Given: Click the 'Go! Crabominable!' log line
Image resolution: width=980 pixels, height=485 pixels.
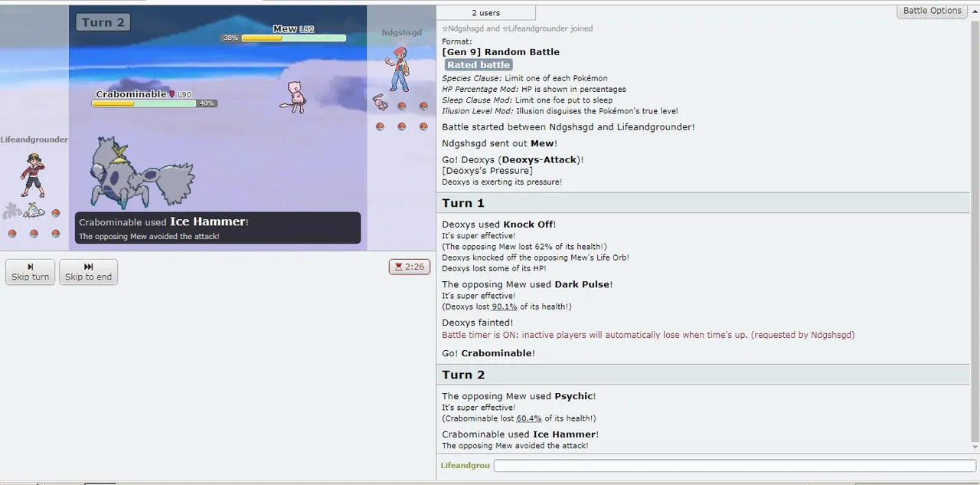Looking at the screenshot, I should [488, 353].
